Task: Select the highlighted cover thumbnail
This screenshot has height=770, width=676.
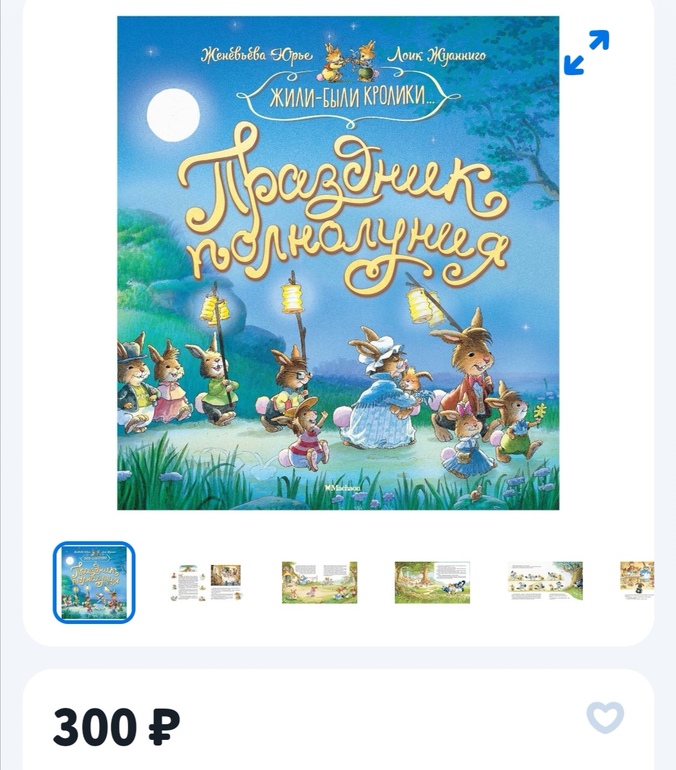Action: 94,582
